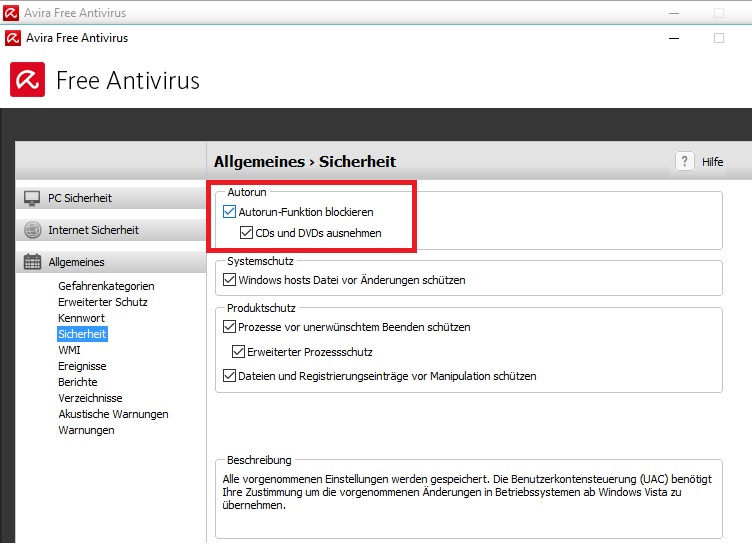This screenshot has height=551, width=752.
Task: Expand the Internet Sicherheit section
Action: click(x=111, y=230)
